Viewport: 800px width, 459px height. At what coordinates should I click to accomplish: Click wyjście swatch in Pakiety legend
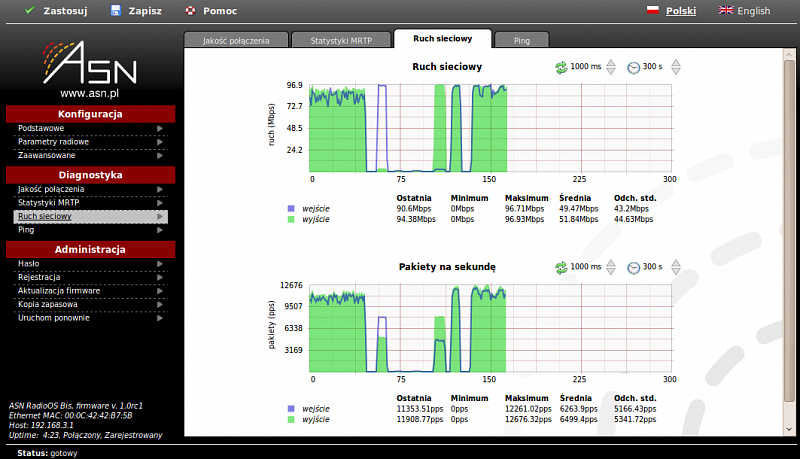pos(291,419)
